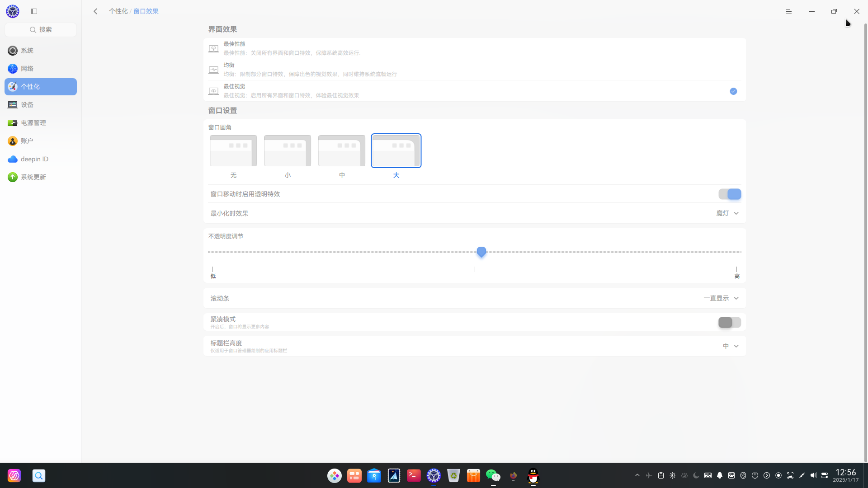
Task: Open the QQ penguin dock icon
Action: (x=533, y=475)
